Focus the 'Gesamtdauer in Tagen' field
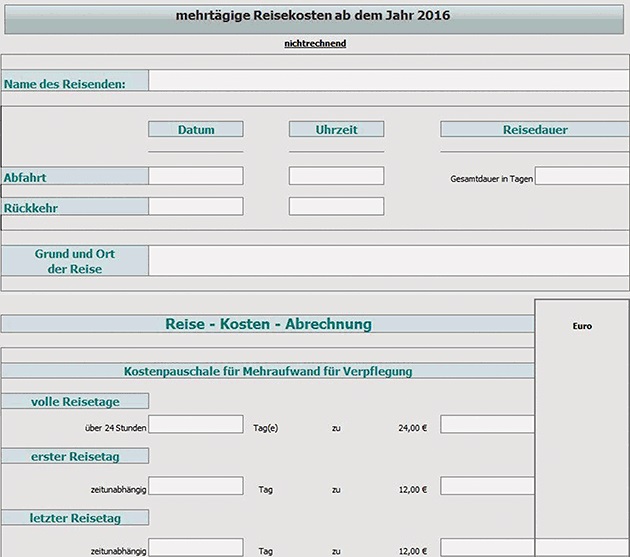630x557 pixels. coord(582,176)
